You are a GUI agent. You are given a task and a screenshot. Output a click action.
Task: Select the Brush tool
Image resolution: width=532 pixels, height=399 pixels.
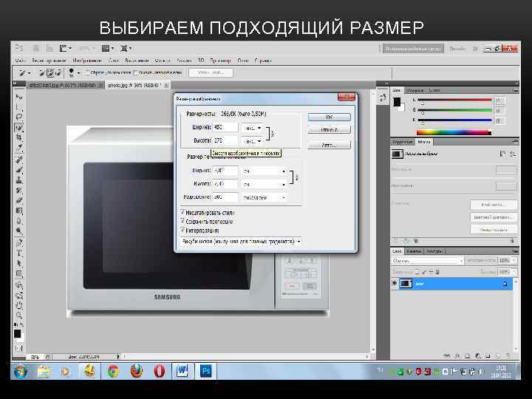19,170
